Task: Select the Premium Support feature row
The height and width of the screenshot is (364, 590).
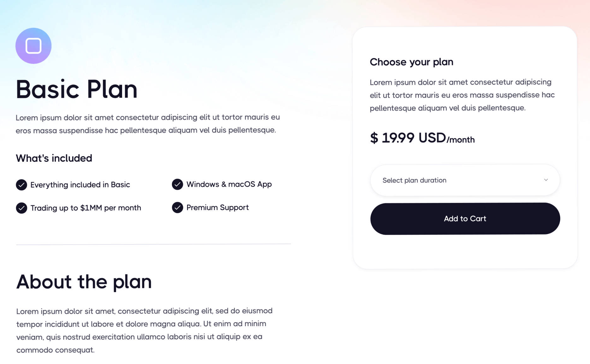Action: [217, 208]
